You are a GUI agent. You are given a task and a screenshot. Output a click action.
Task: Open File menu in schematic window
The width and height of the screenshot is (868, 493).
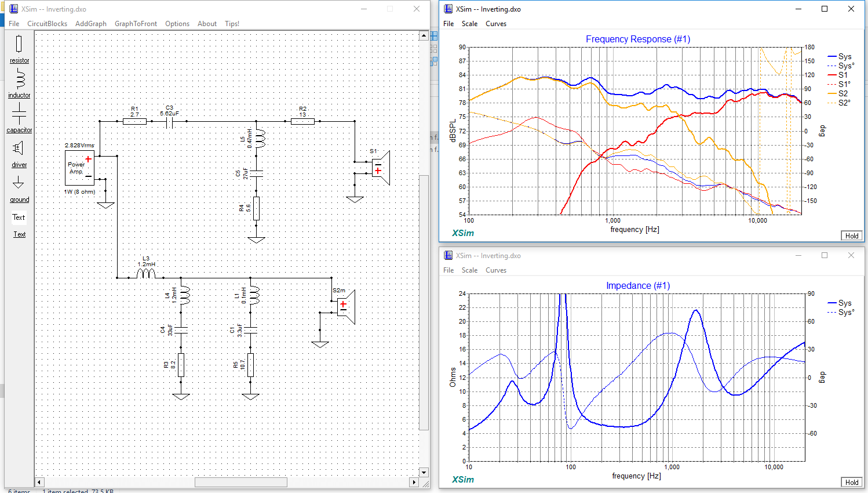click(x=14, y=24)
